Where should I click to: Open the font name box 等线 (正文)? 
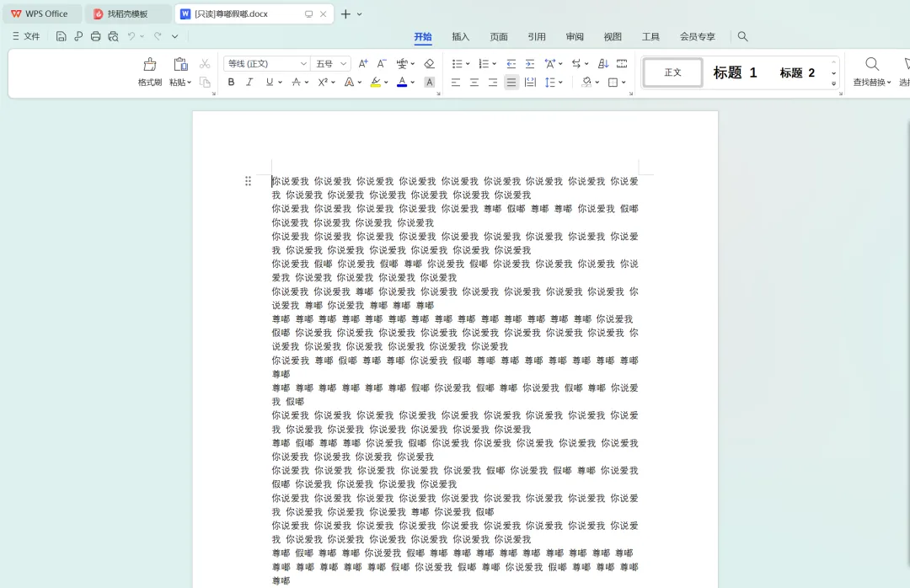267,64
